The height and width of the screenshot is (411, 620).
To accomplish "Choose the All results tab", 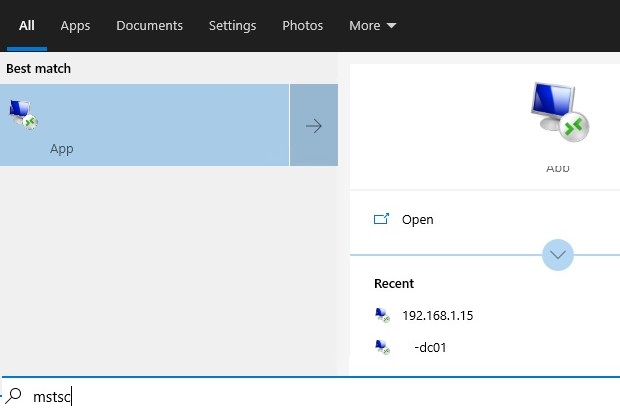I will pos(27,26).
